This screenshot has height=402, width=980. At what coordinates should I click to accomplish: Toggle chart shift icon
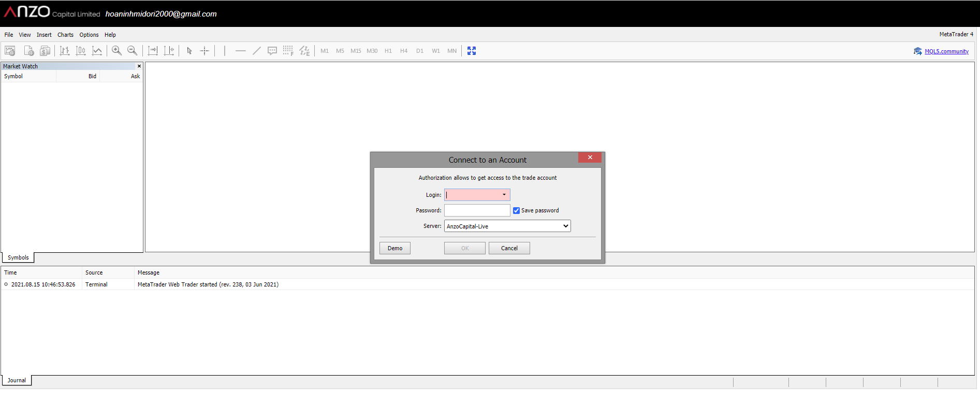(x=169, y=51)
